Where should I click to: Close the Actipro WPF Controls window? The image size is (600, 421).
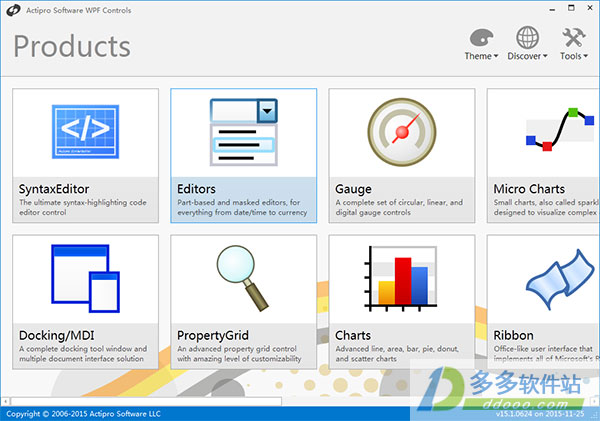pyautogui.click(x=590, y=8)
